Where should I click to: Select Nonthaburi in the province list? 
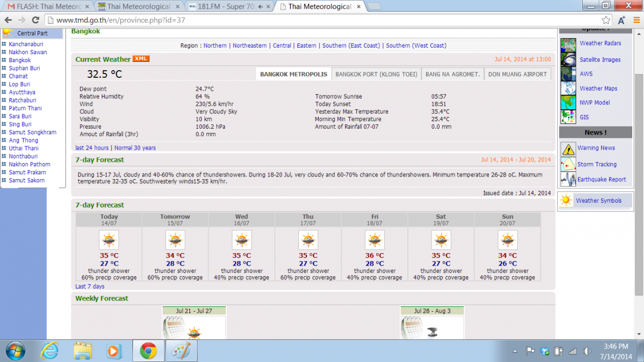[23, 156]
